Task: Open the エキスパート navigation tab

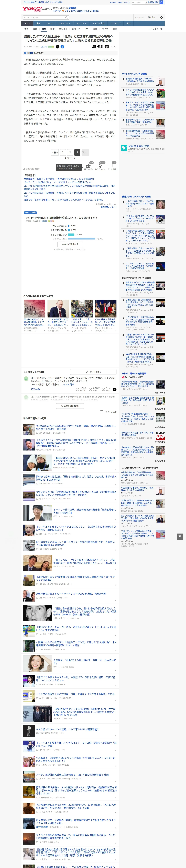Action: (64, 23)
